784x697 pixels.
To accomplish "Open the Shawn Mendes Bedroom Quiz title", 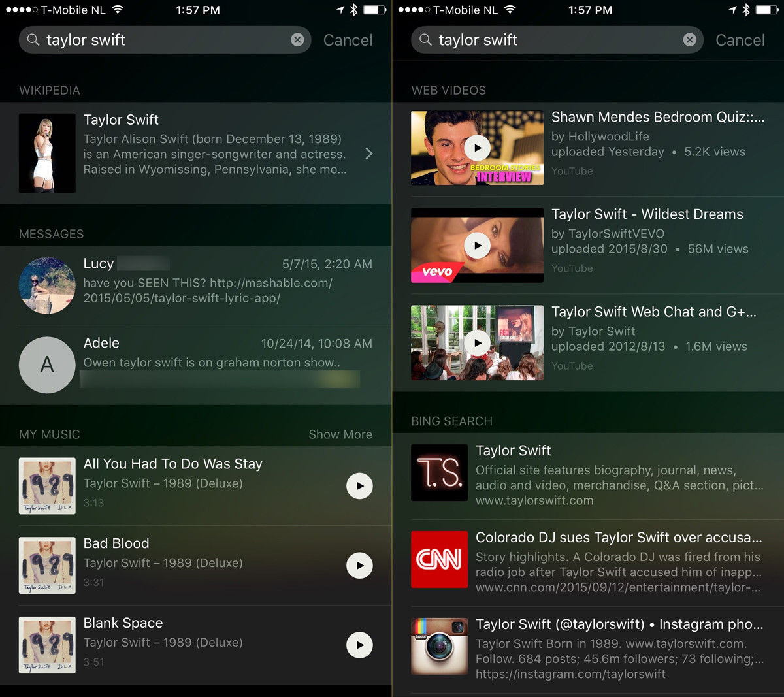I will coord(658,117).
